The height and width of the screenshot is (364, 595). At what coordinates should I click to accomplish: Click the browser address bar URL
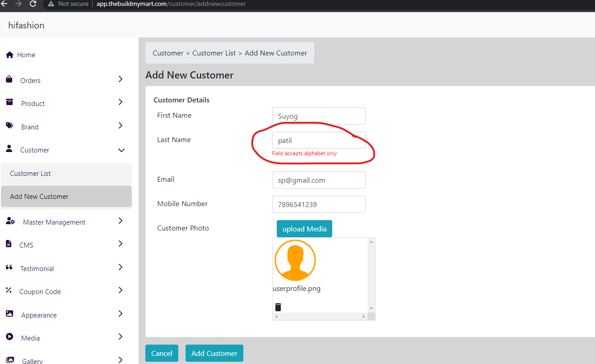[171, 4]
